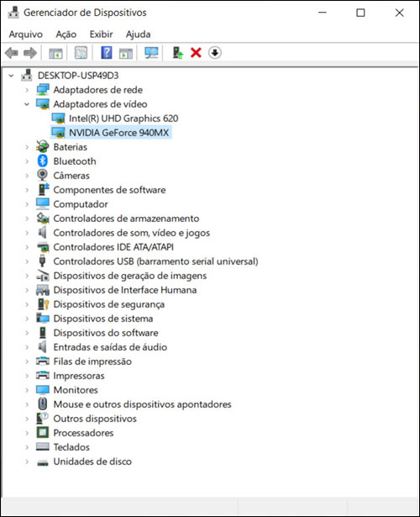The image size is (420, 517).
Task: Open the Ação menu
Action: [66, 34]
